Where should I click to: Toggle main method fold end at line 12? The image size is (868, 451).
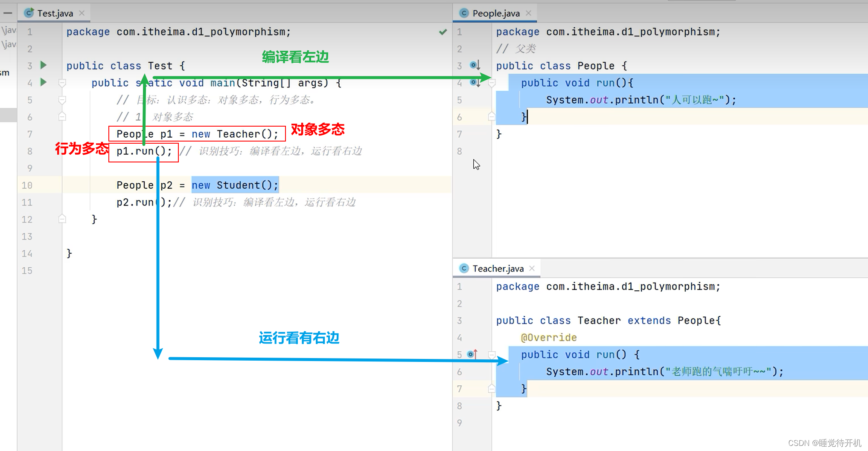(62, 219)
